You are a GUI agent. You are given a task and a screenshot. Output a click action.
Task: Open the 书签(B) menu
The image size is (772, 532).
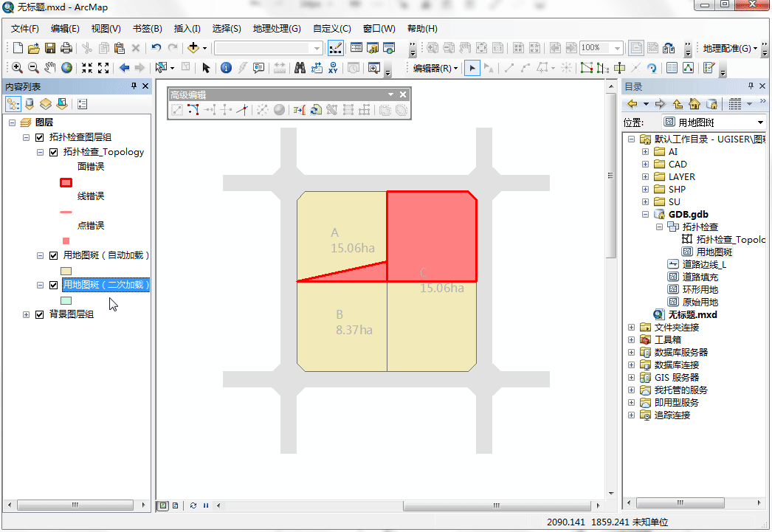[147, 29]
